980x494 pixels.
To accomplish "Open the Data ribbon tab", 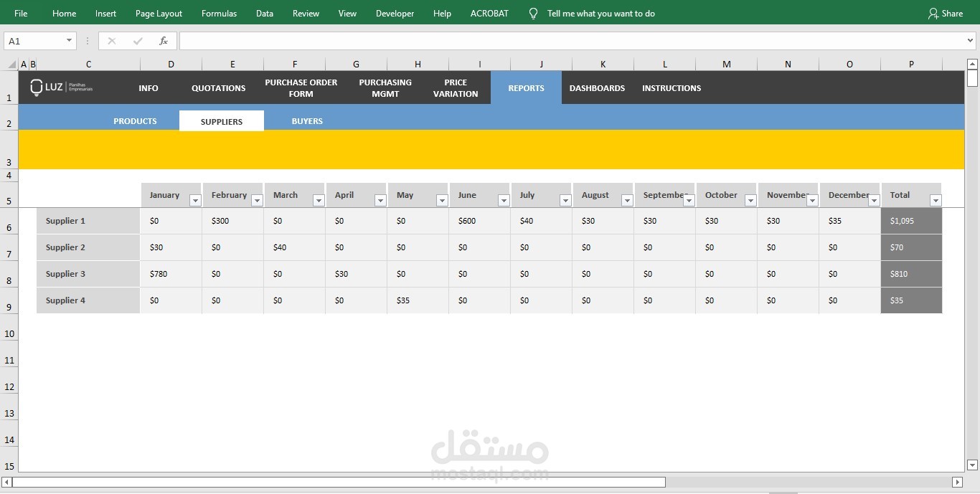I will pos(265,13).
